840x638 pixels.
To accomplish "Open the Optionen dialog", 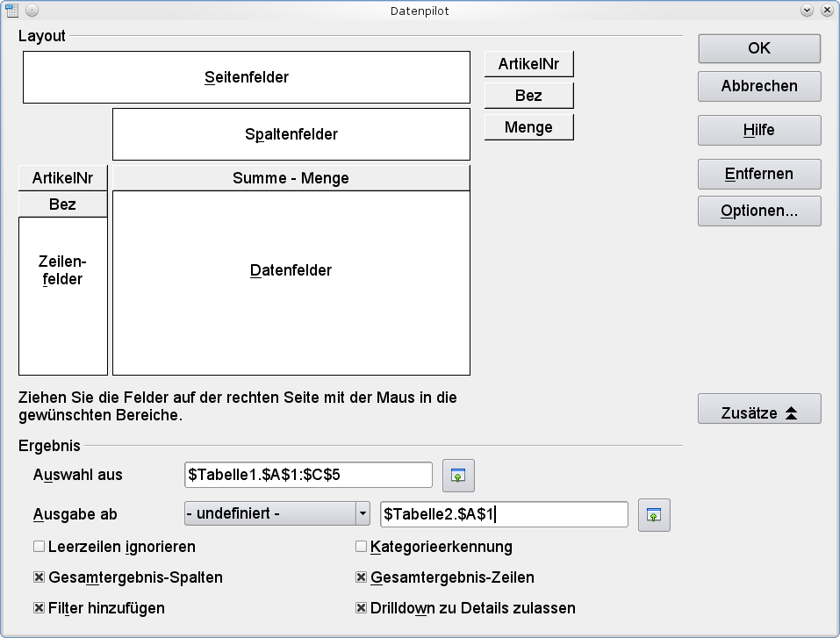I will pyautogui.click(x=758, y=211).
